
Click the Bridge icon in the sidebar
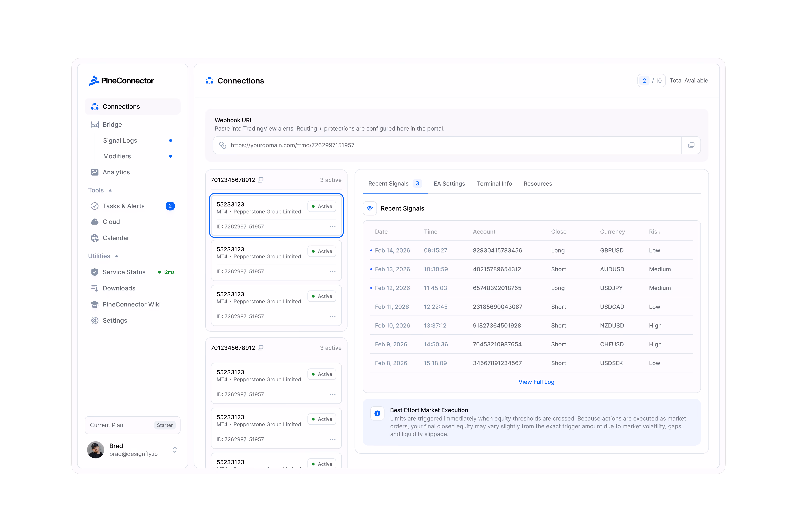(x=95, y=125)
